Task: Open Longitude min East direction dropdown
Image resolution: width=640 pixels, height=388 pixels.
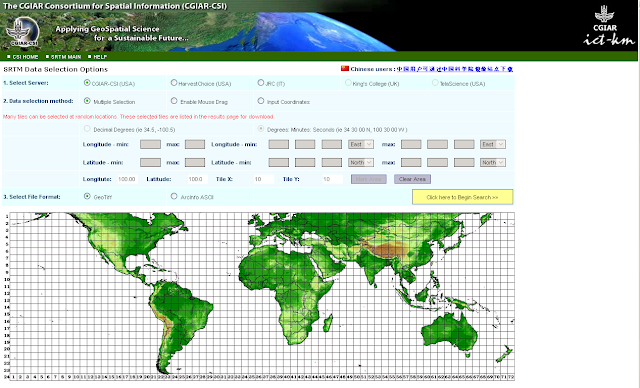Action: tap(361, 144)
